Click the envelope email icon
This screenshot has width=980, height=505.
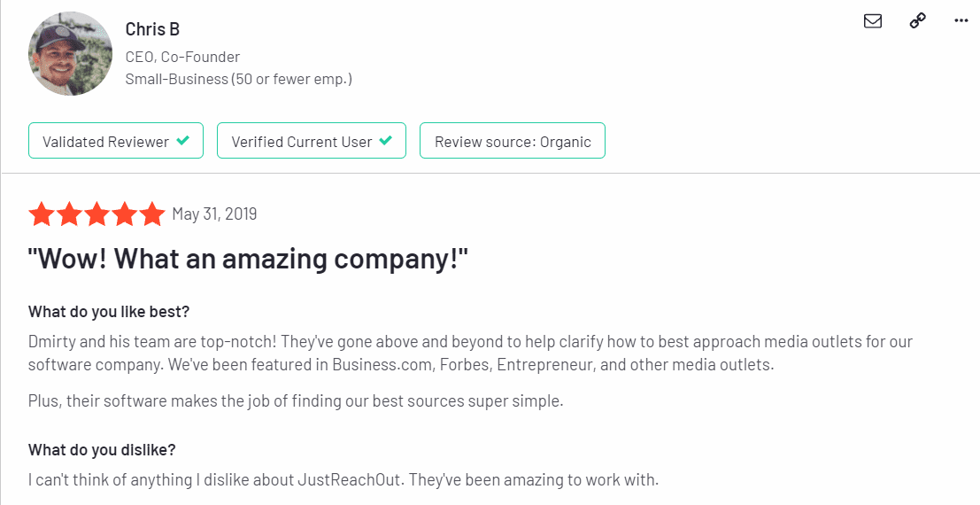[x=873, y=20]
